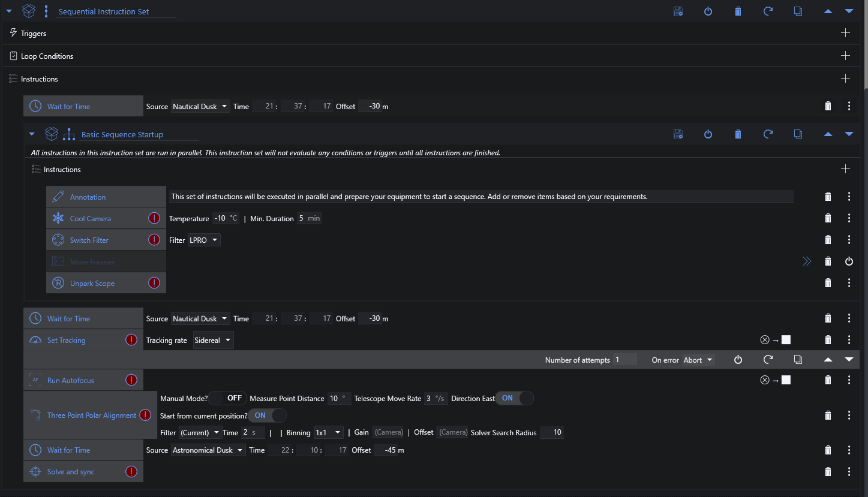This screenshot has width=868, height=497.
Task: Toggle the Direction East switch
Action: [x=514, y=398]
